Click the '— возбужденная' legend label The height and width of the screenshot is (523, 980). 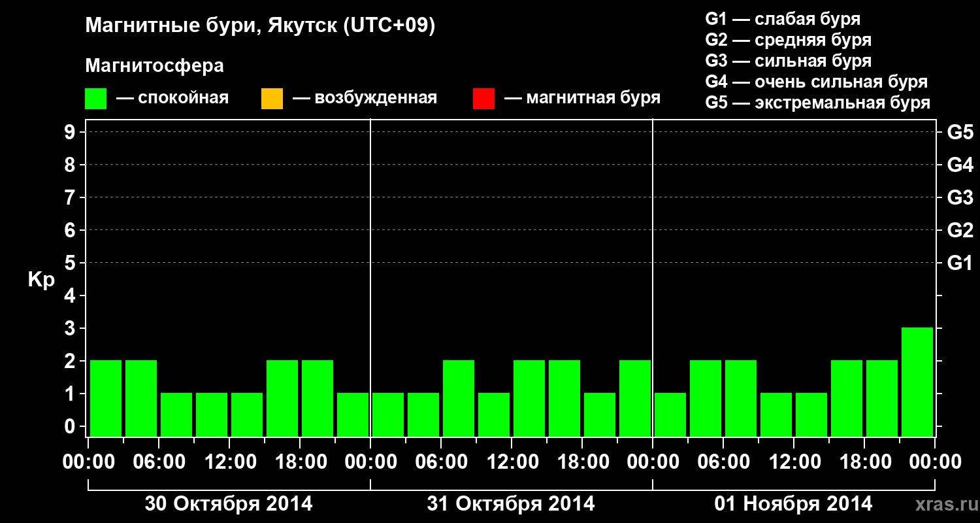365,99
